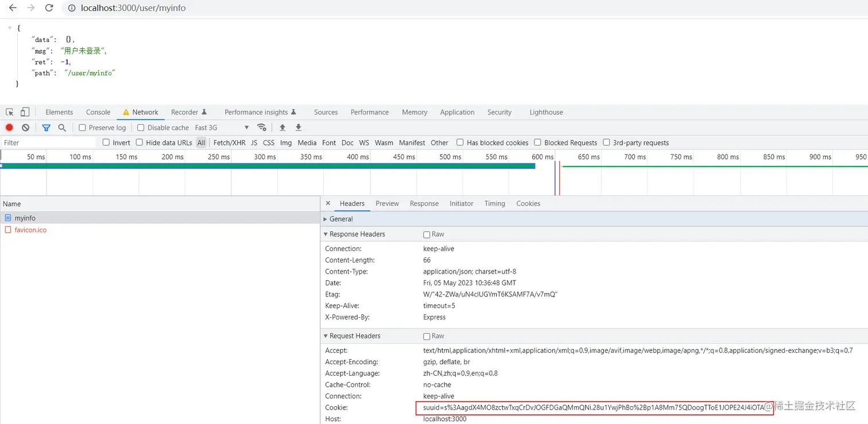
Task: Filter requests by Doc
Action: point(347,142)
